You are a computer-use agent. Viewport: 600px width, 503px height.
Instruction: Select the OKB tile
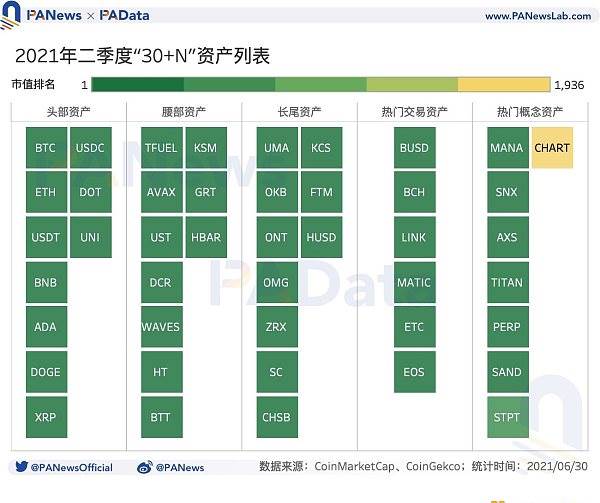tap(277, 192)
